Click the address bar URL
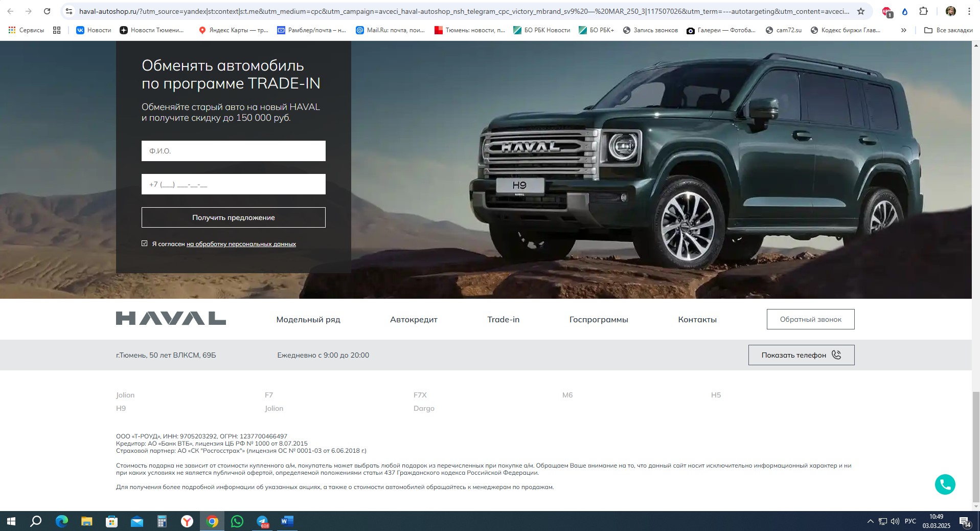980x531 pixels. [x=464, y=11]
